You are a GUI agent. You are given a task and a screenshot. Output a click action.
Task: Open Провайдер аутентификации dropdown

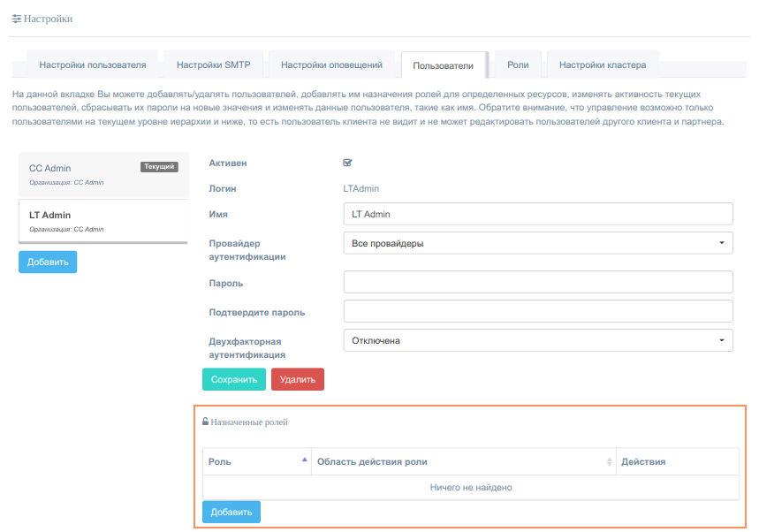[x=537, y=243]
